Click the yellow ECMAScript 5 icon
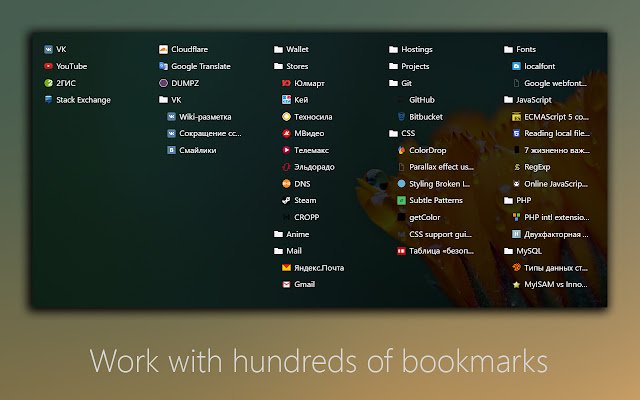 point(516,117)
